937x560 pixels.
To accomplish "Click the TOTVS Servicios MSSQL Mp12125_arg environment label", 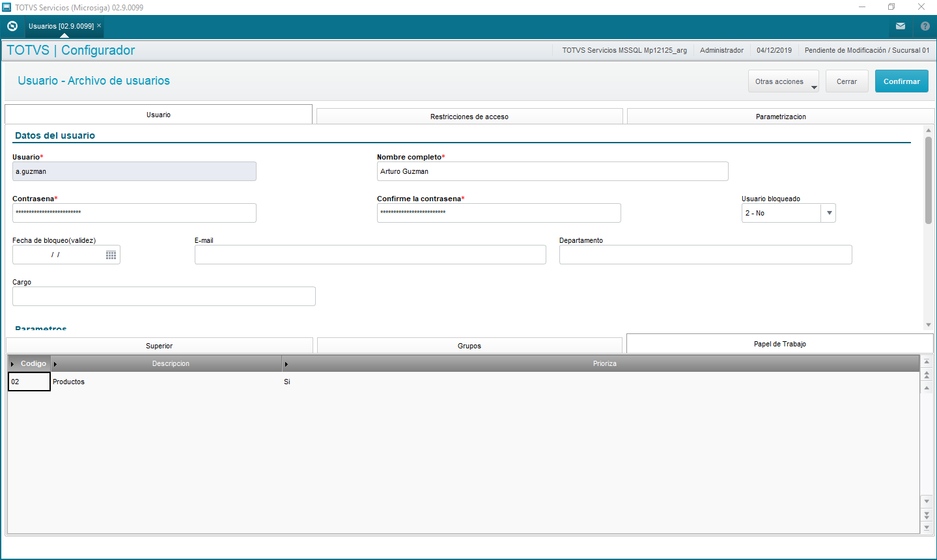I will pos(624,50).
